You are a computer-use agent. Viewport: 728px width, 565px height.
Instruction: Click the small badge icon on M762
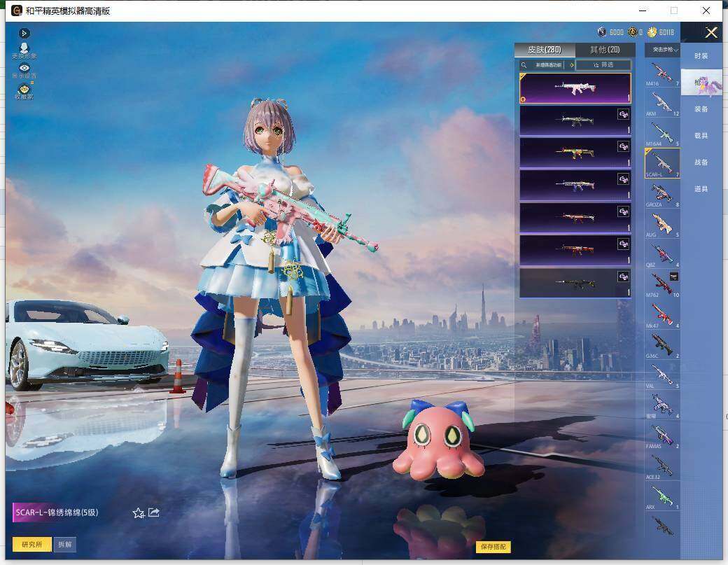[673, 277]
